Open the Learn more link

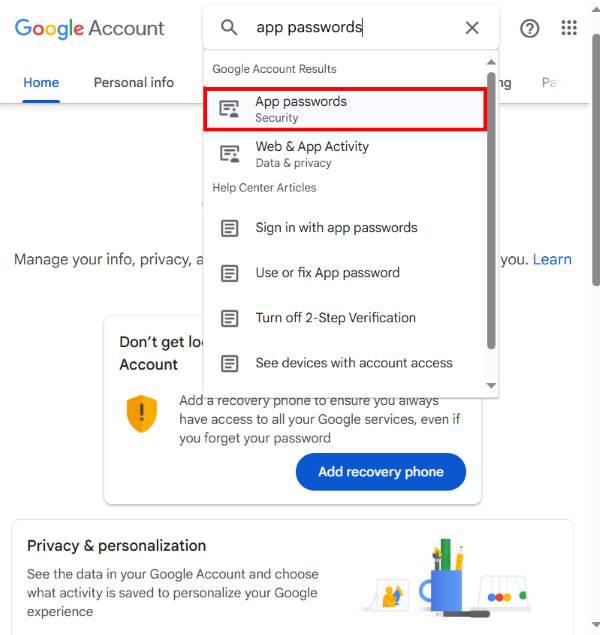552,259
